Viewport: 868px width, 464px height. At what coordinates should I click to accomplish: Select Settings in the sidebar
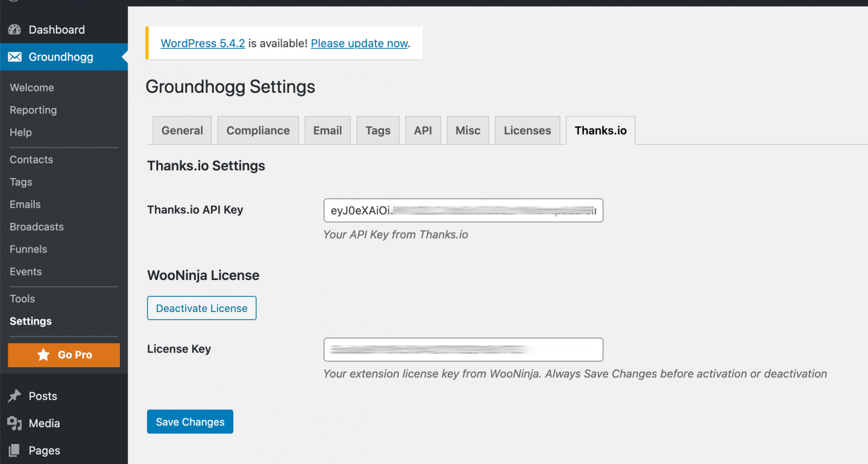(31, 321)
